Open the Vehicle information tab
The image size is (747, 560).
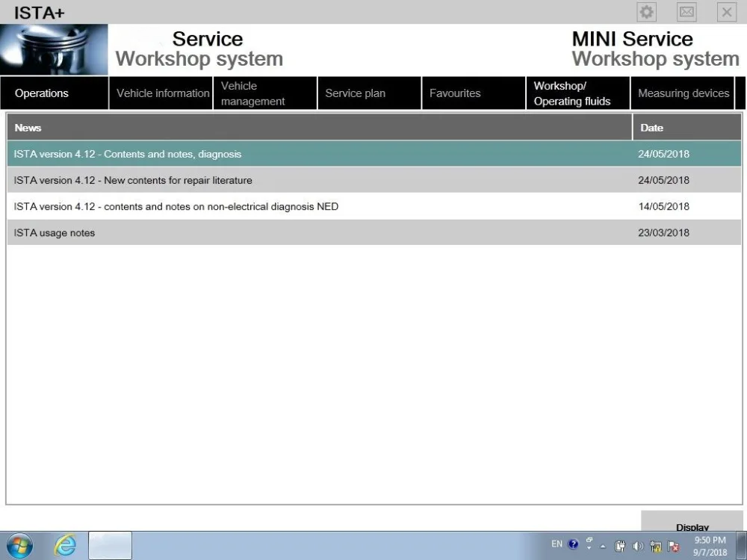(161, 93)
